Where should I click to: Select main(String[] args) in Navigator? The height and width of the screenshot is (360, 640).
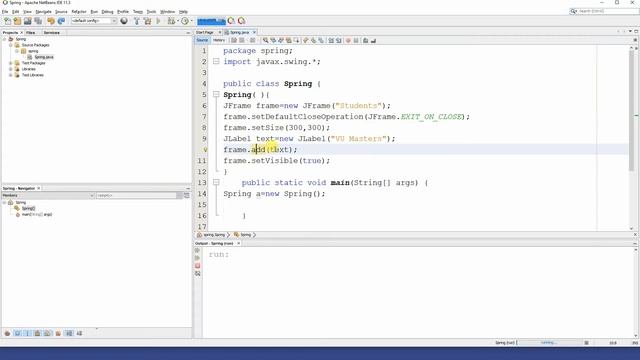tap(37, 214)
